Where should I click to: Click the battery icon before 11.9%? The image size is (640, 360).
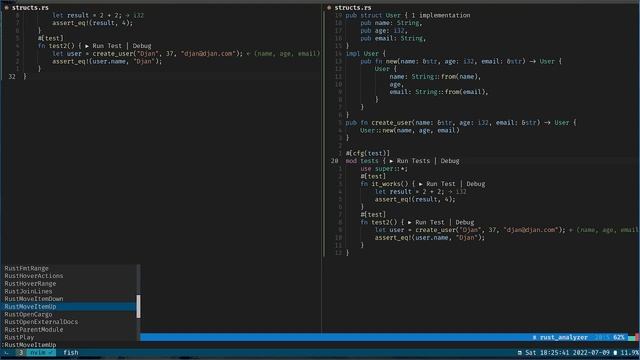point(616,353)
